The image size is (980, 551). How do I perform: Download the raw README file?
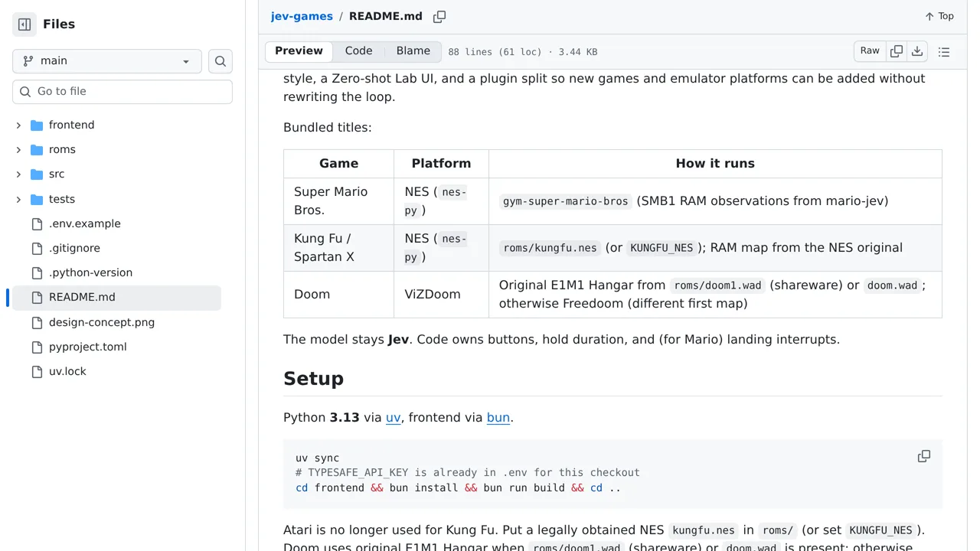coord(917,51)
